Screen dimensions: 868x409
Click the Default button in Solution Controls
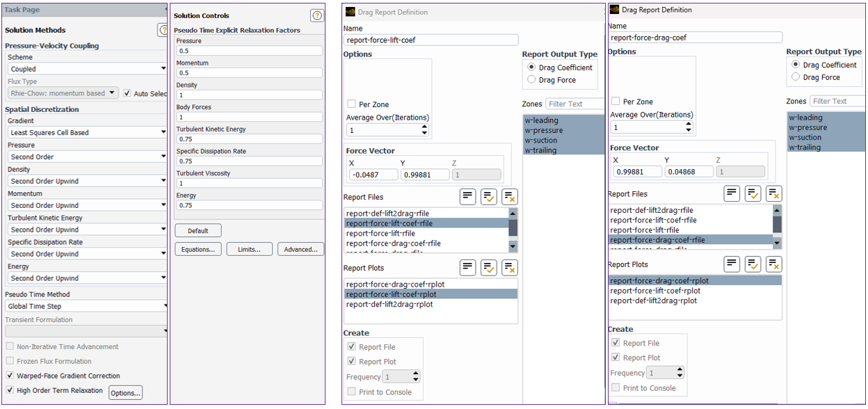click(x=198, y=230)
